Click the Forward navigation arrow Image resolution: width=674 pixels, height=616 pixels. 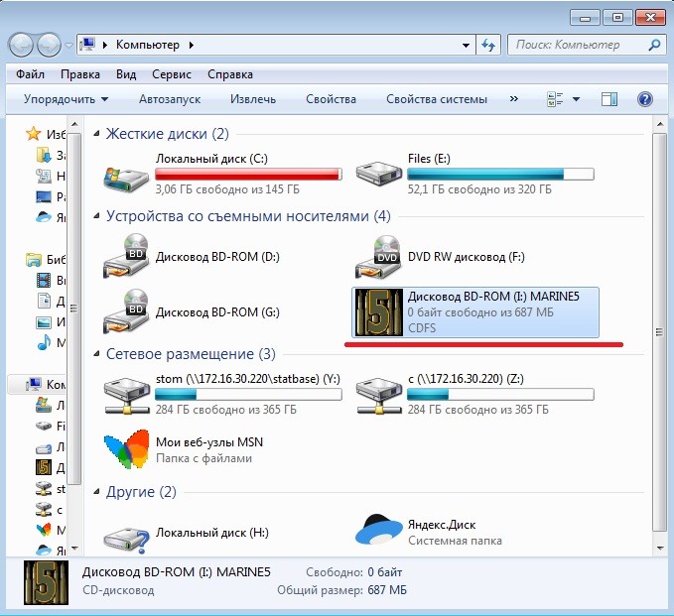click(49, 45)
